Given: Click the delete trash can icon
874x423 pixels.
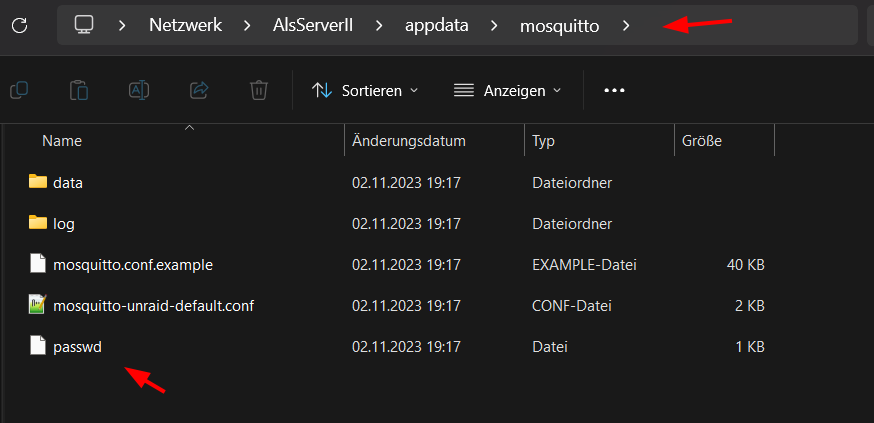Looking at the screenshot, I should [259, 90].
